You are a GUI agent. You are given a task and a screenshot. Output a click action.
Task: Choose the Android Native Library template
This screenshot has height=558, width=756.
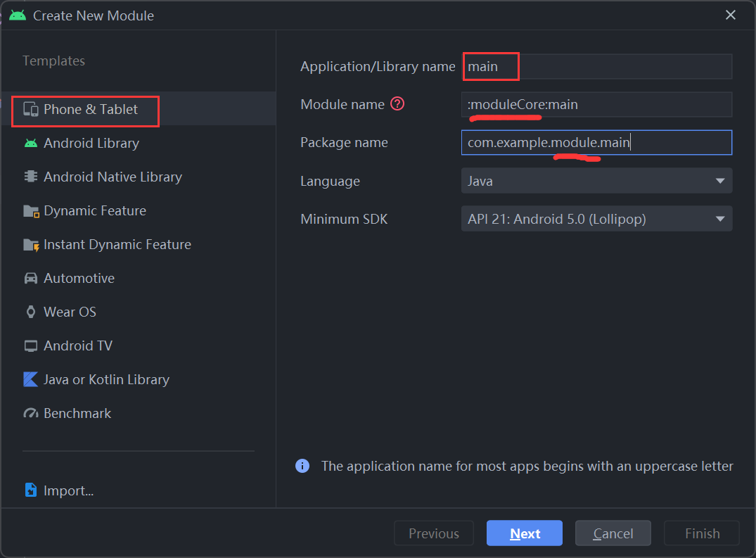tap(30, 177)
